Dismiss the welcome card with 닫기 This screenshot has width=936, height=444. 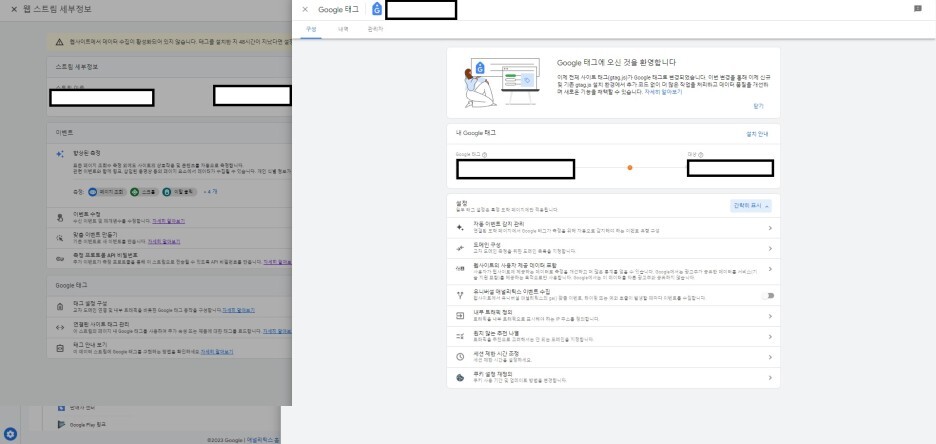[x=758, y=106]
